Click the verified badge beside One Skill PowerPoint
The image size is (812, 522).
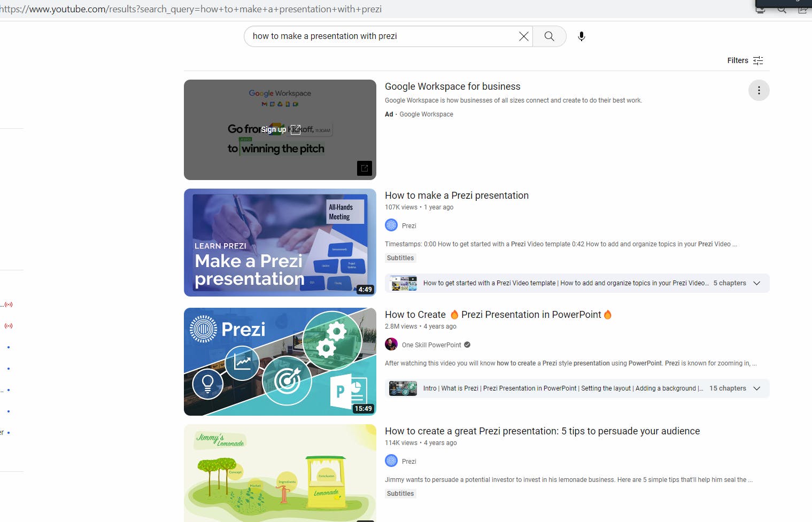tap(467, 345)
